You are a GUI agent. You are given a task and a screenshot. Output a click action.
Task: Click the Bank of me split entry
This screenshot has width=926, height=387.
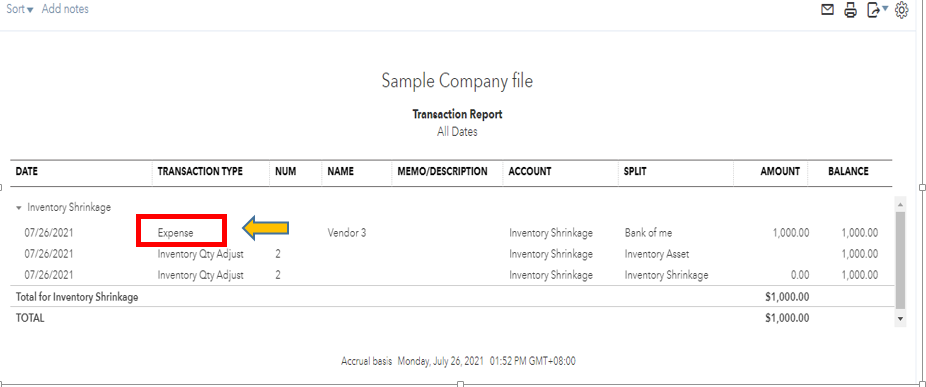[648, 233]
